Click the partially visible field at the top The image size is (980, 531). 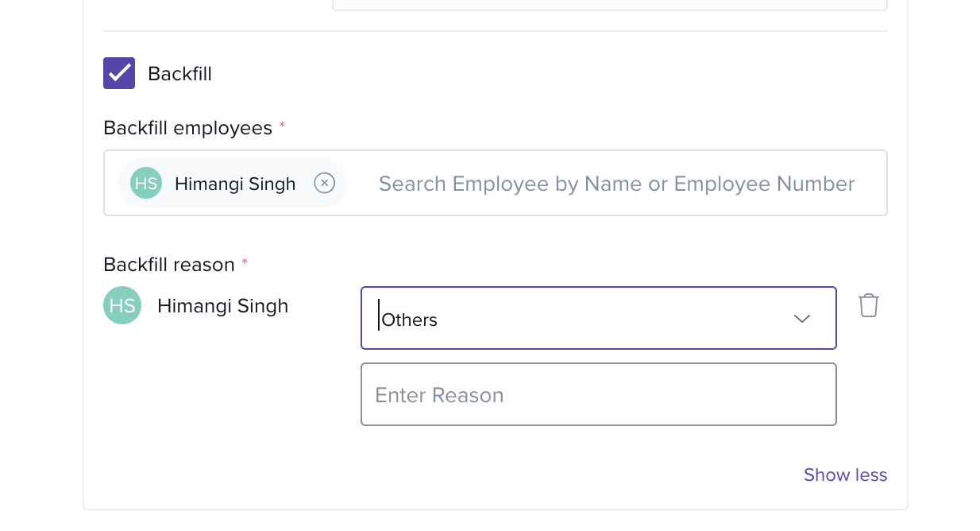coord(609,5)
